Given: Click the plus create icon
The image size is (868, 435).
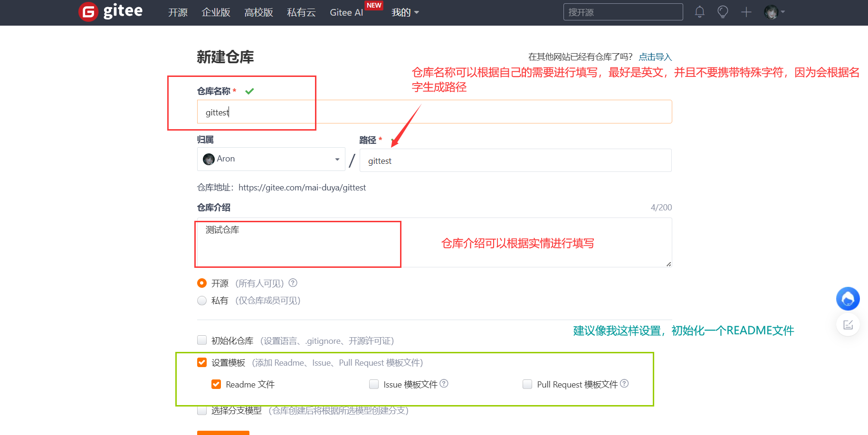Looking at the screenshot, I should click(x=746, y=12).
